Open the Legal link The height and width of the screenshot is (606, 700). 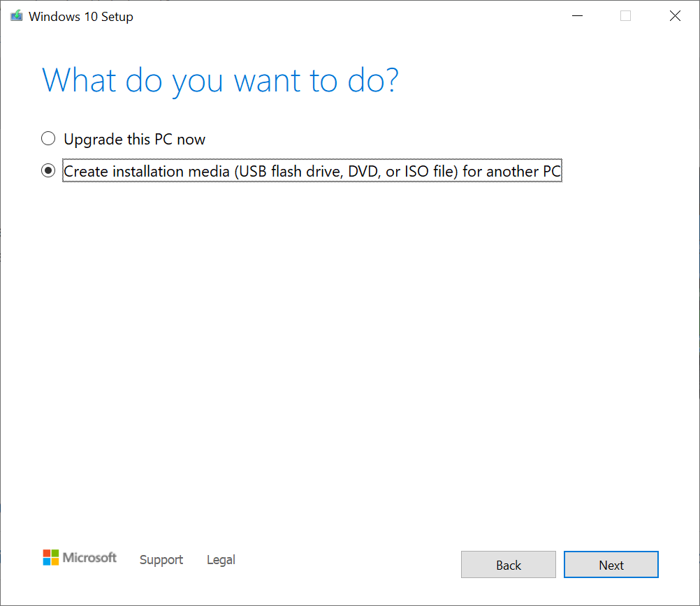coord(221,560)
